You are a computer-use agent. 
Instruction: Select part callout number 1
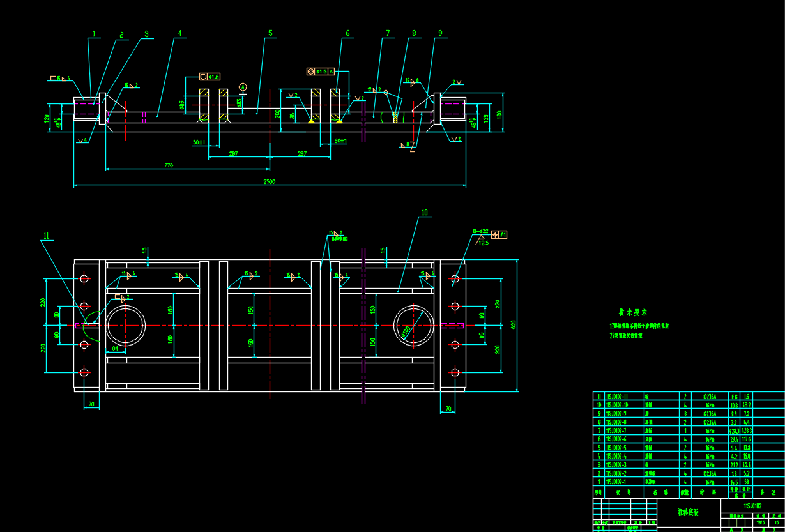click(x=94, y=34)
